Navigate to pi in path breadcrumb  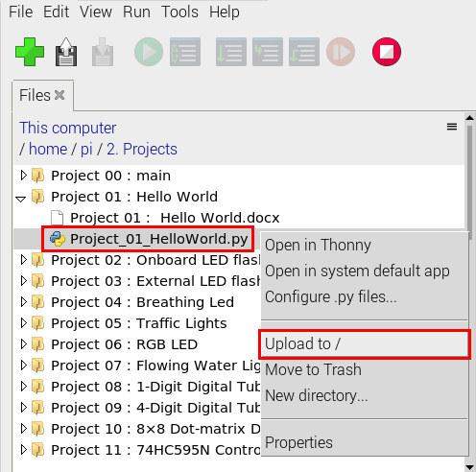[x=86, y=150]
